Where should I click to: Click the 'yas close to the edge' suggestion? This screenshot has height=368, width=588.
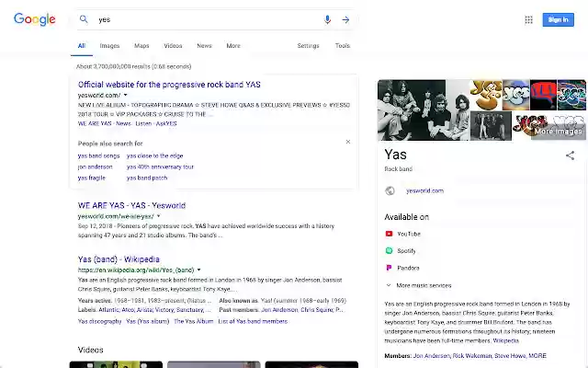click(x=155, y=155)
